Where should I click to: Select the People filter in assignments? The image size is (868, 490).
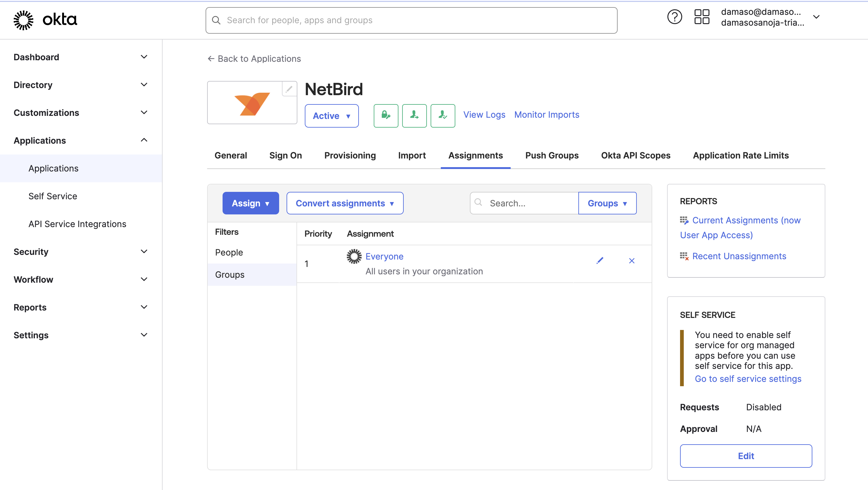point(229,252)
